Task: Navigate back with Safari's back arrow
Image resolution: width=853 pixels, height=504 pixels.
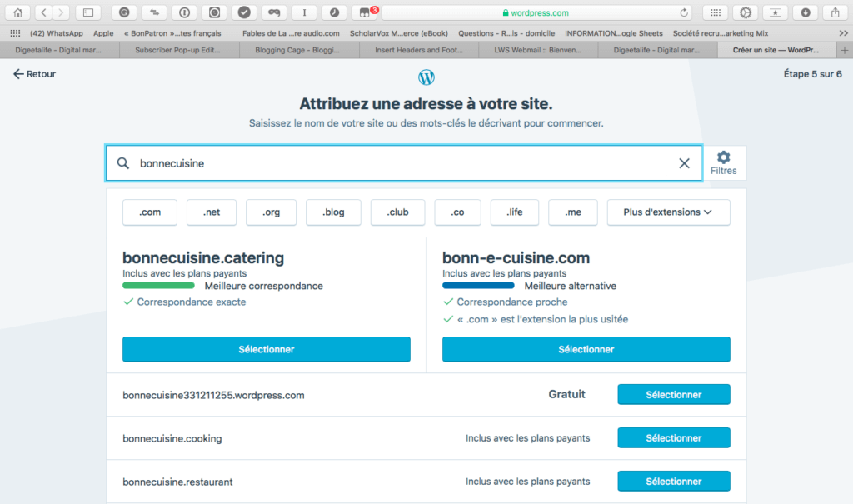Action: (x=43, y=12)
